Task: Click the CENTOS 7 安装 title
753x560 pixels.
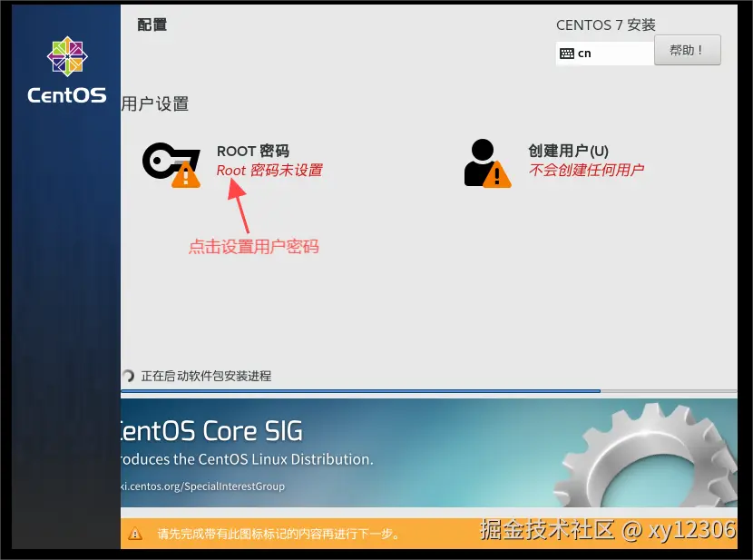Action: [605, 25]
